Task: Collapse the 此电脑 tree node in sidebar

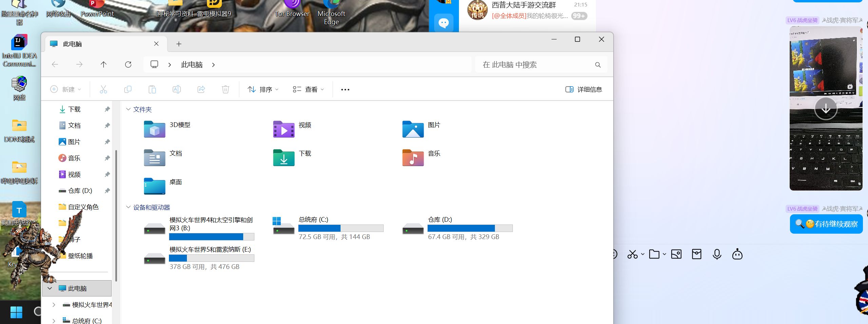Action: tap(50, 288)
